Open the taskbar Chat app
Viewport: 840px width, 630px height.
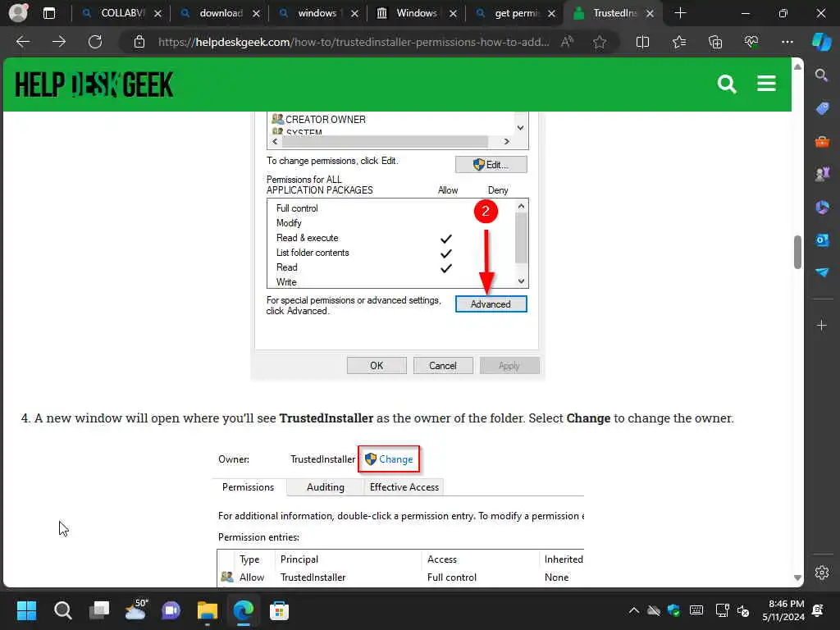[171, 610]
